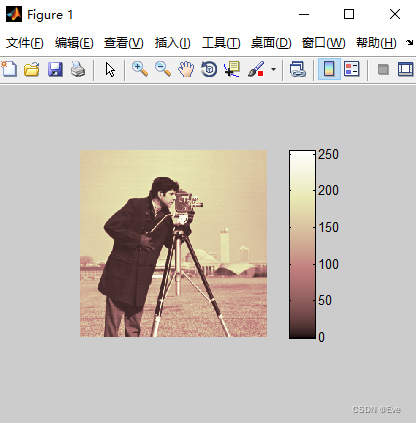Viewport: 416px width, 423px height.
Task: Activate the Zoom In magnifier tool
Action: point(140,69)
